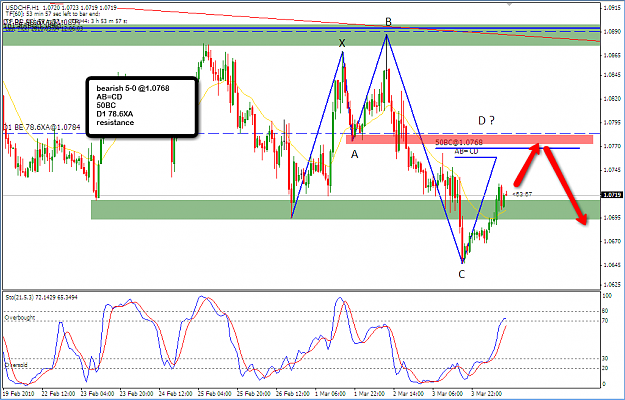Click the stochastic 70 scale value
625x400 pixels.
[607, 321]
